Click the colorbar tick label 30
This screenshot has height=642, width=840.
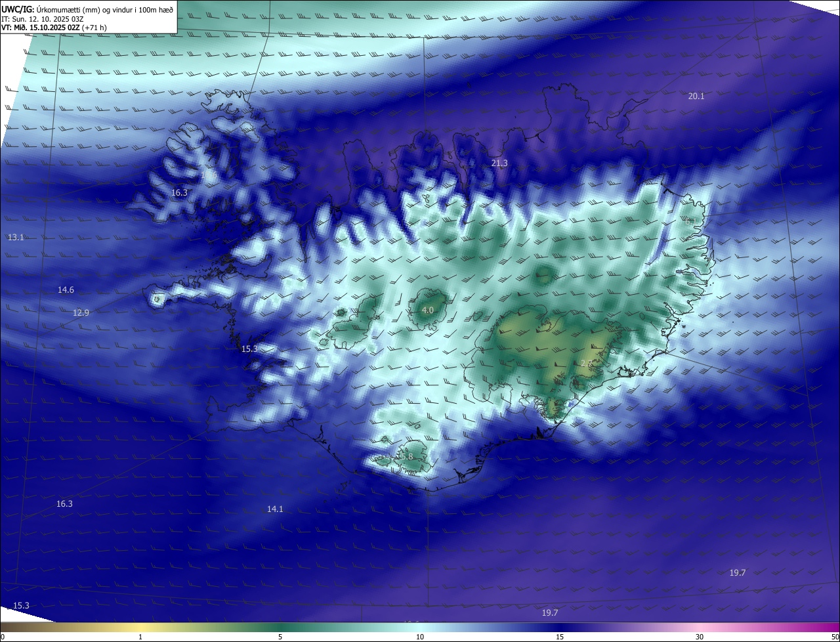point(700,637)
